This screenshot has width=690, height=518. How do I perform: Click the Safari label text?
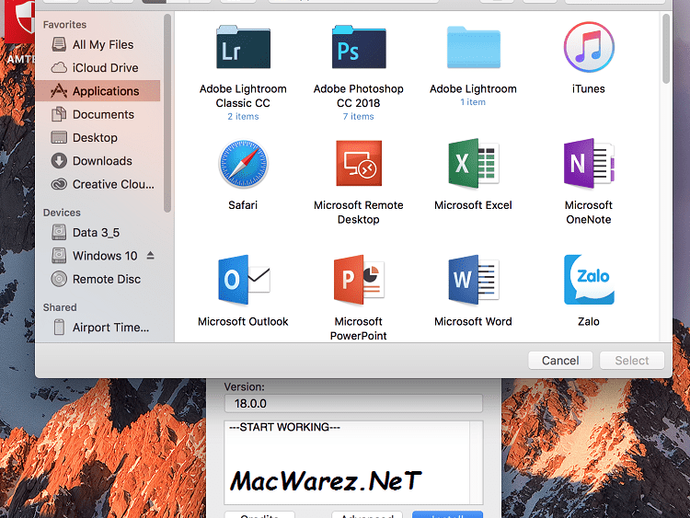pyautogui.click(x=243, y=205)
